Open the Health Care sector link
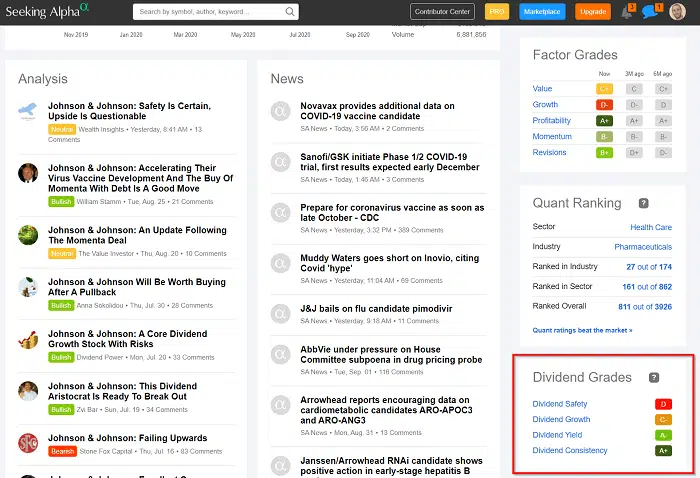 (x=650, y=227)
